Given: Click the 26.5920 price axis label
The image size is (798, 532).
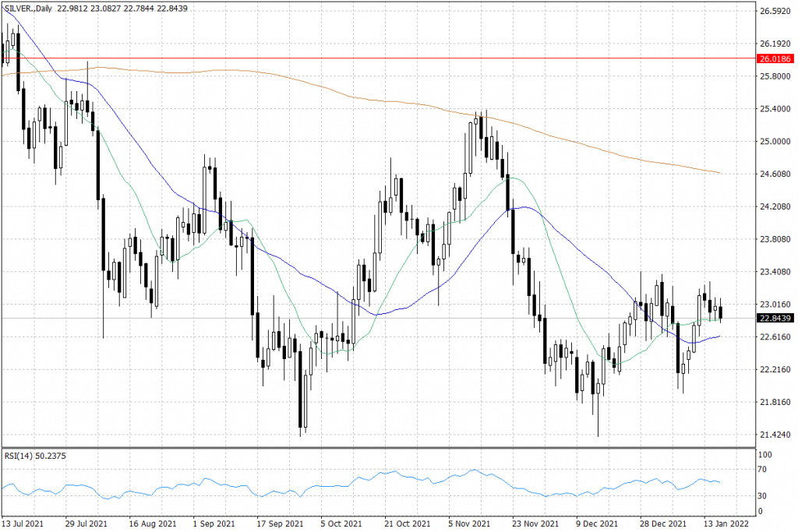Looking at the screenshot, I should 775,11.
